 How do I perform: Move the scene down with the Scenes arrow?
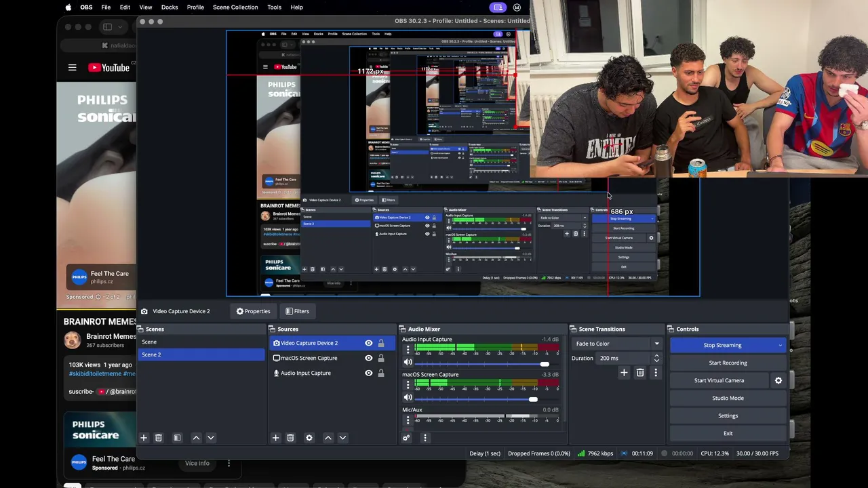pos(211,438)
